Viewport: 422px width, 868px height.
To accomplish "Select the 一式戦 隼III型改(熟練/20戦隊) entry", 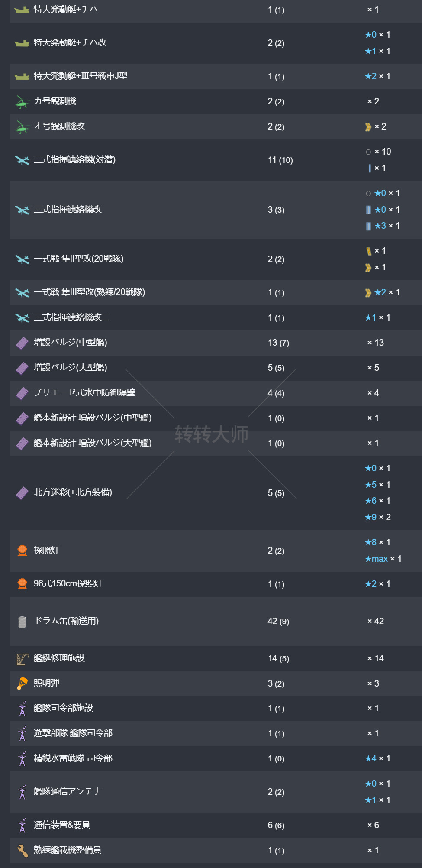I will [x=89, y=292].
